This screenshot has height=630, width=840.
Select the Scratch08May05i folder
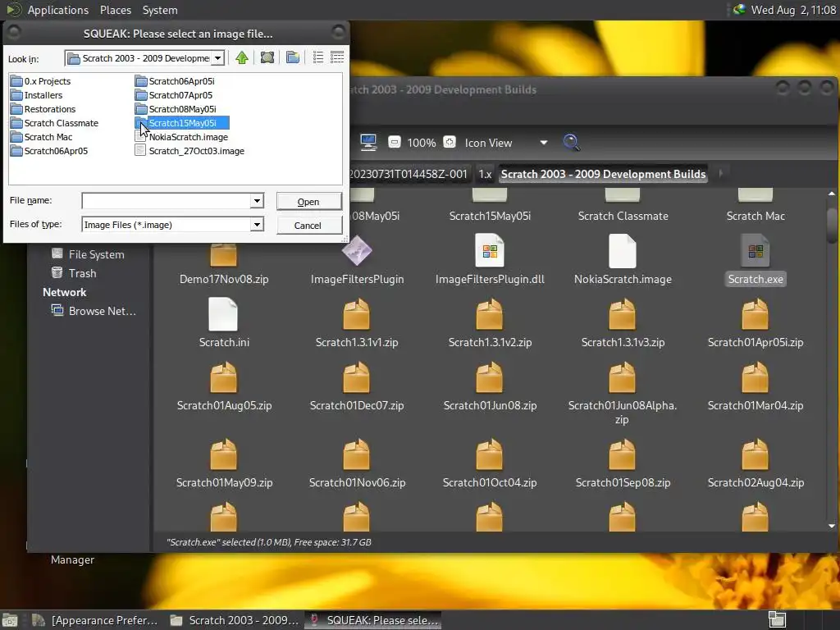tap(176, 109)
